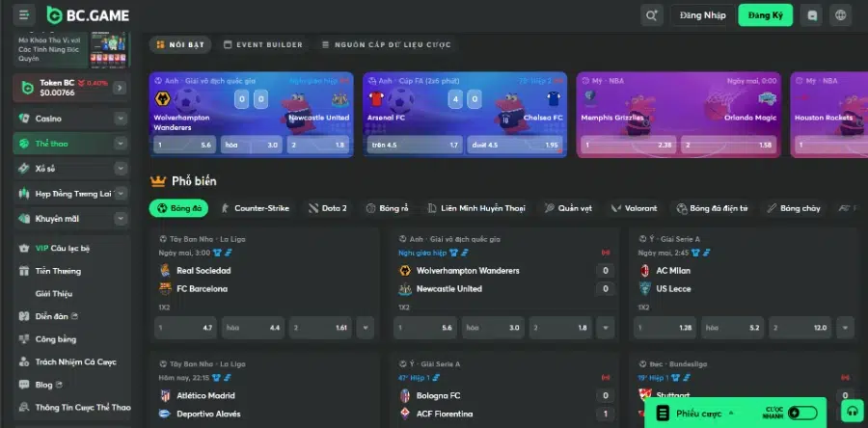Select the Valorant sport filter
Viewport: 868px width, 428px height.
coord(632,208)
